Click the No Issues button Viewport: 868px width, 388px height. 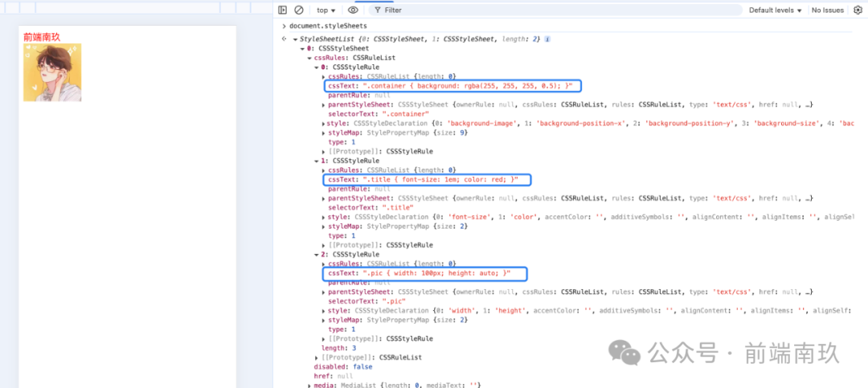827,10
